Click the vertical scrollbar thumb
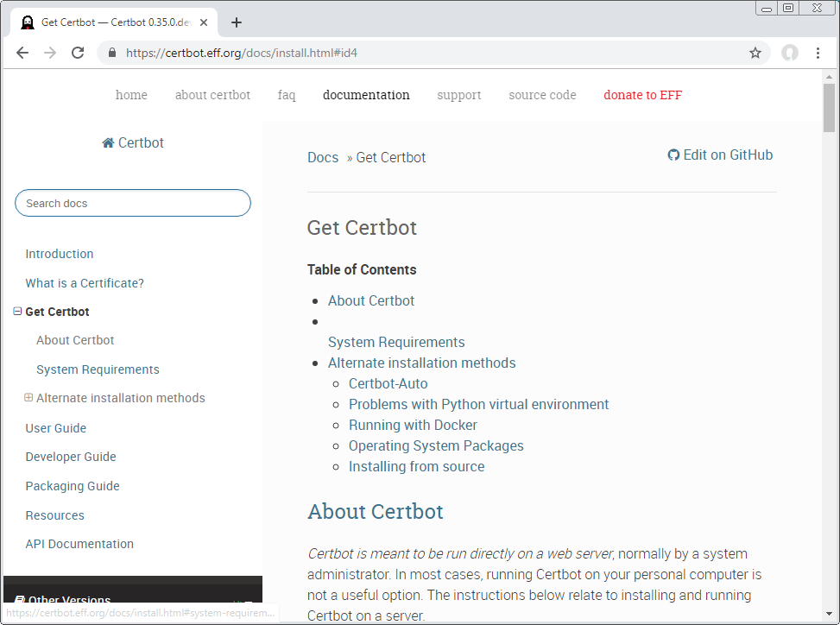The image size is (840, 625). click(829, 108)
